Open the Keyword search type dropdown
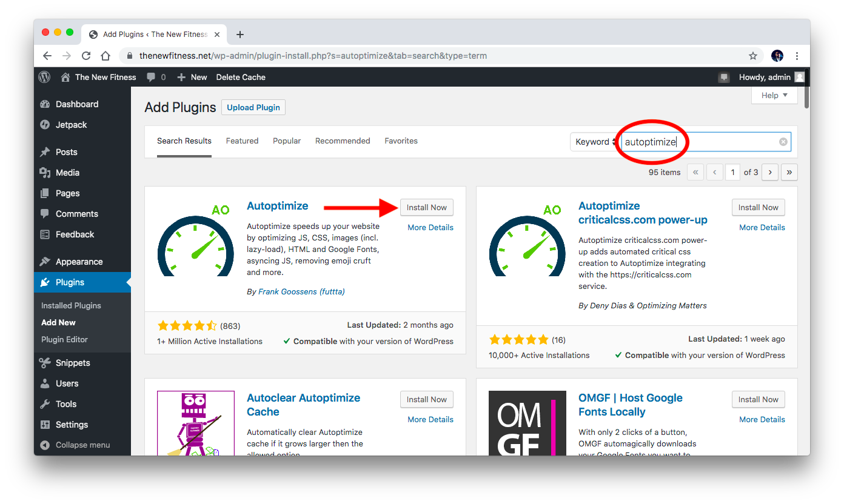Viewport: 844px width, 504px height. [595, 142]
